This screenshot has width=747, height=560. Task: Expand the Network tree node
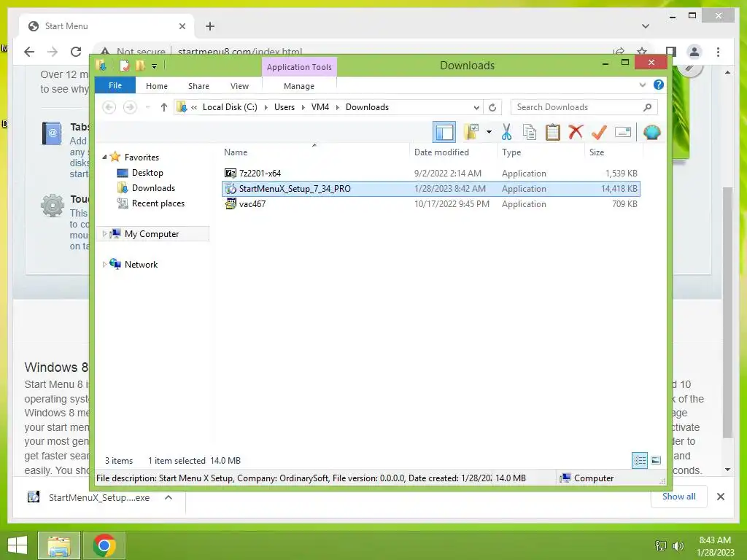click(x=104, y=264)
